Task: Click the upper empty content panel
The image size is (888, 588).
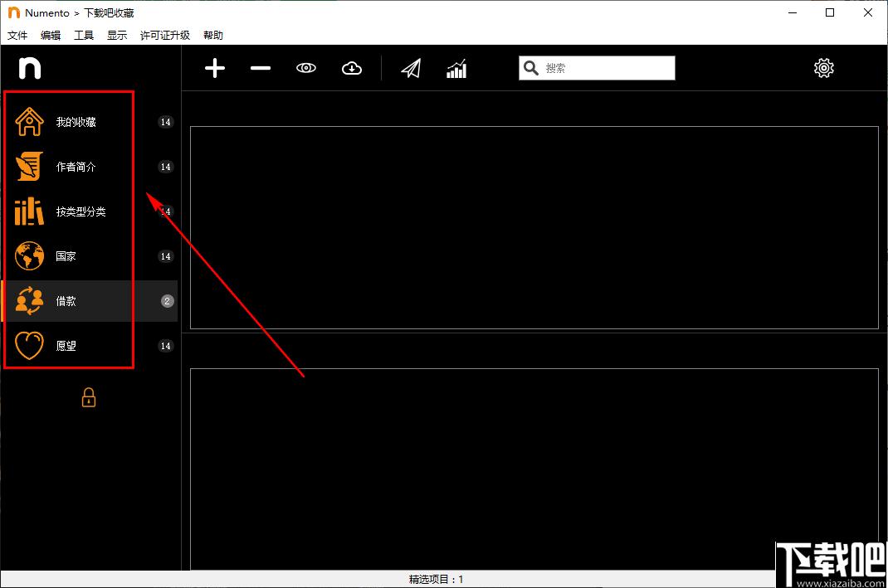Action: click(x=534, y=227)
